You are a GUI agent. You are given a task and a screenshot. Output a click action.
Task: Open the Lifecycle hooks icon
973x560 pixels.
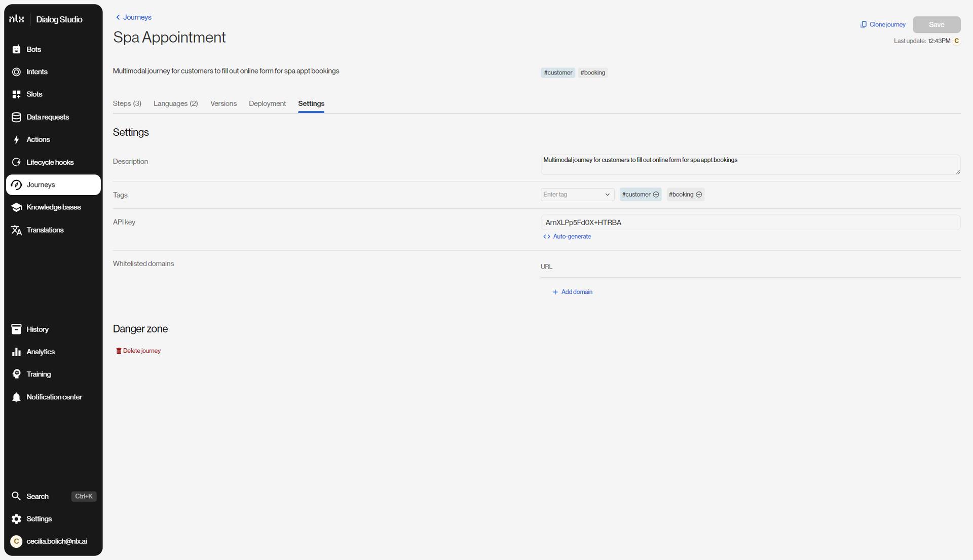click(16, 162)
